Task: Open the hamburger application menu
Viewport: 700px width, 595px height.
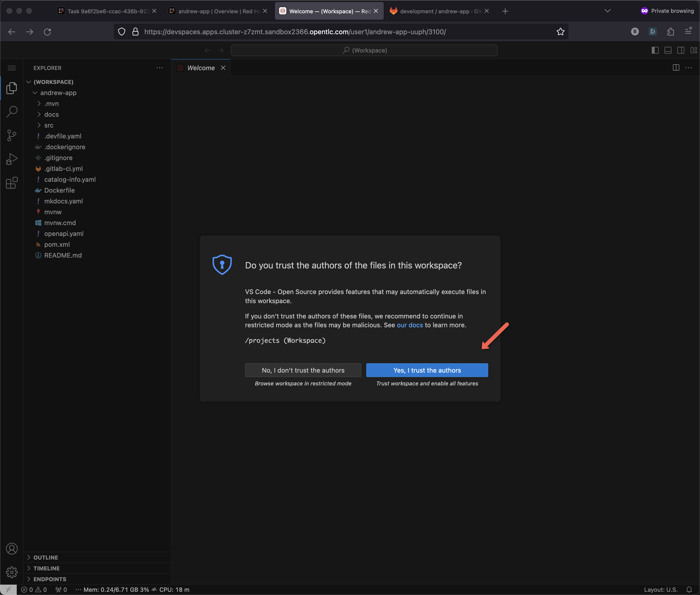Action: 12,68
